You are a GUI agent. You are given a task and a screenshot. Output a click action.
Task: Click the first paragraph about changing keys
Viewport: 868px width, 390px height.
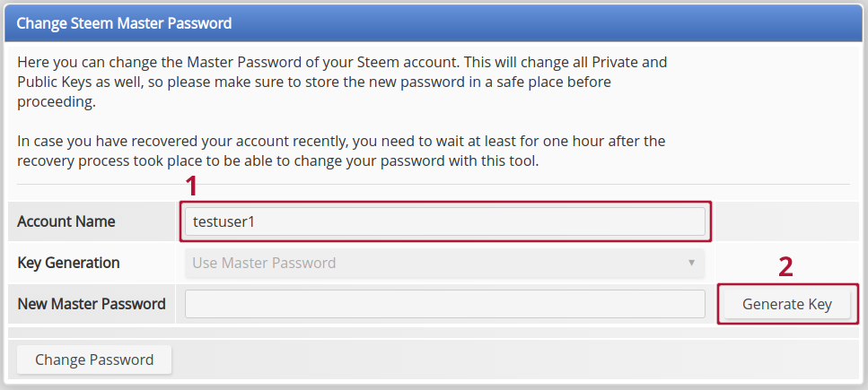[x=341, y=82]
